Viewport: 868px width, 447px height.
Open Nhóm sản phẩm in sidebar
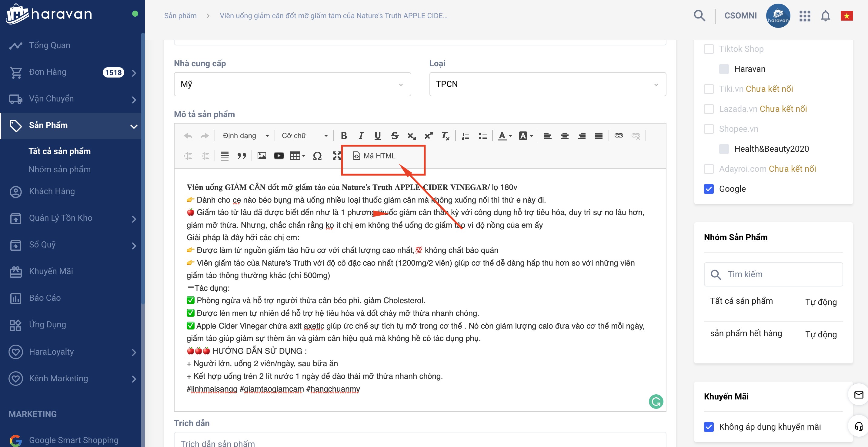click(x=60, y=169)
